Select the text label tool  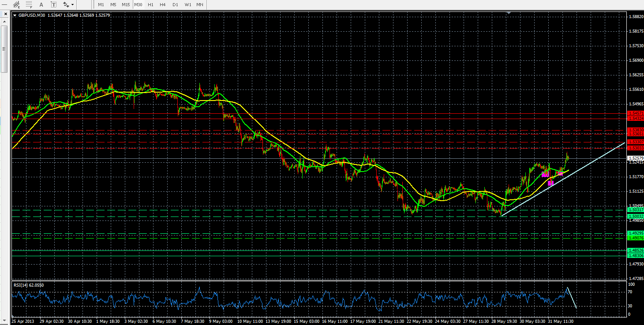[54, 5]
